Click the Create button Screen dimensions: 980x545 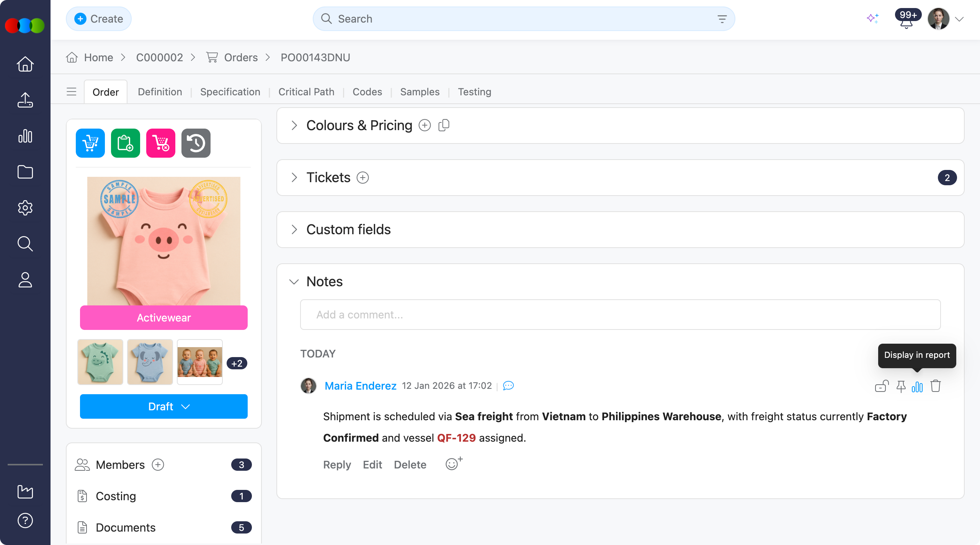99,19
